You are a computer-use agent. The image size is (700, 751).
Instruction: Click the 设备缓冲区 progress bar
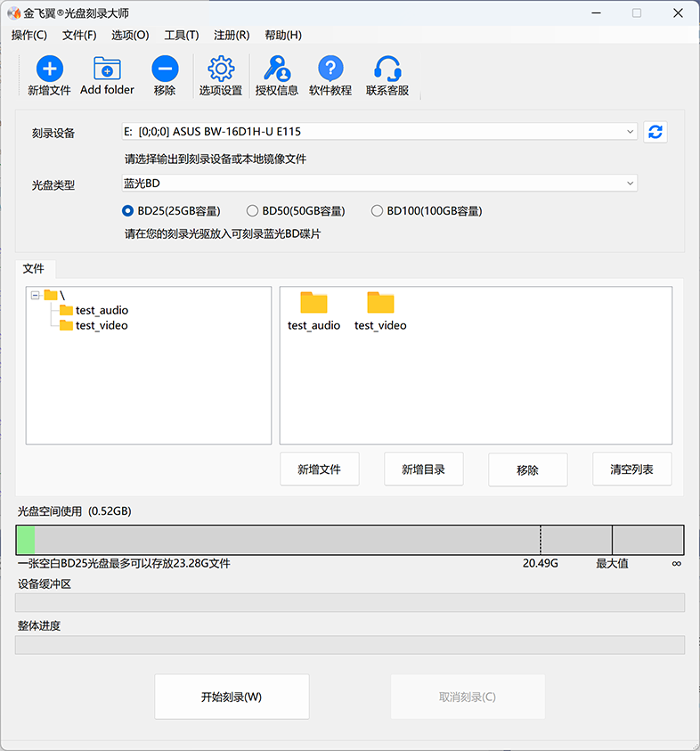350,602
